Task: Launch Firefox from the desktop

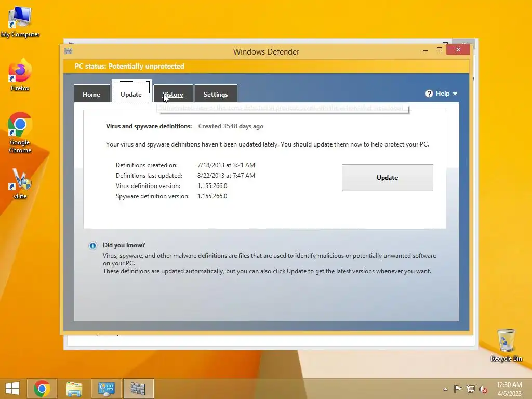Action: click(x=20, y=75)
